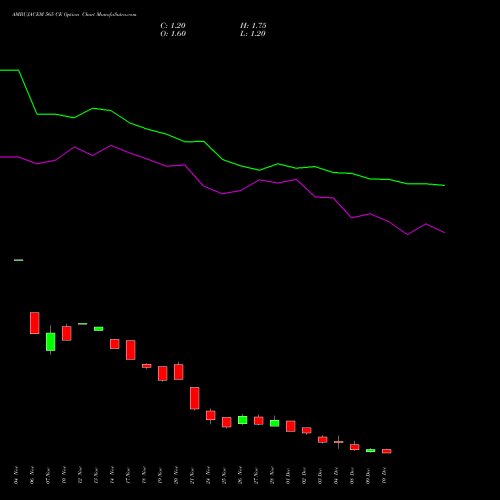The image size is (500, 500).
Task: Select the large red 21 Nov candlestick
Action: 195,398
